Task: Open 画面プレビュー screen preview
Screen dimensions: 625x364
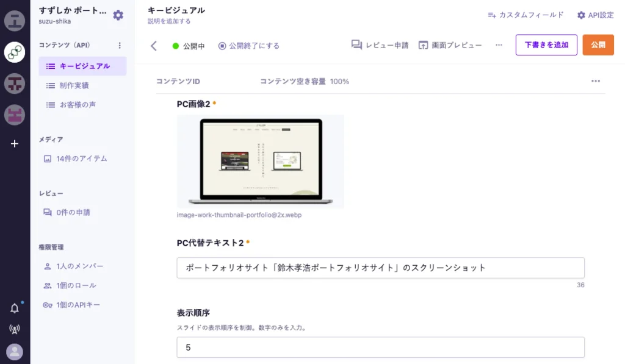Action: point(423,45)
